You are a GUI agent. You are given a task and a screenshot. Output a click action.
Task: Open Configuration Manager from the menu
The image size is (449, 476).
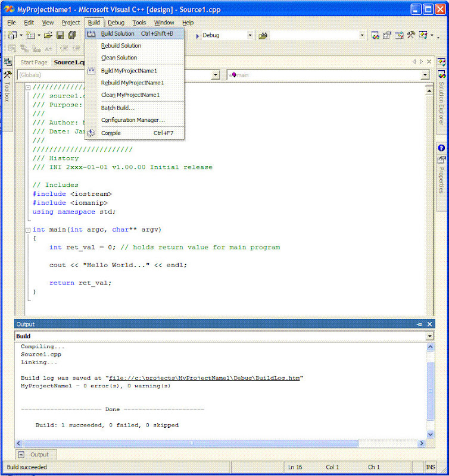(135, 120)
